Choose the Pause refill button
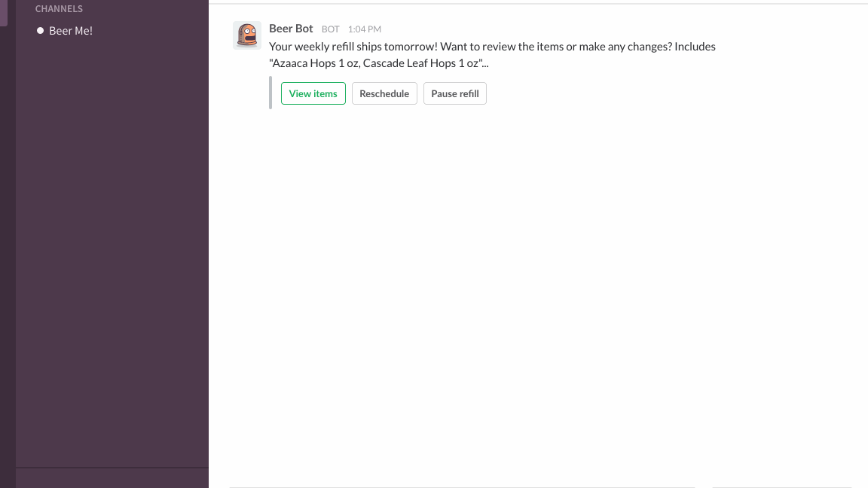 (x=455, y=93)
